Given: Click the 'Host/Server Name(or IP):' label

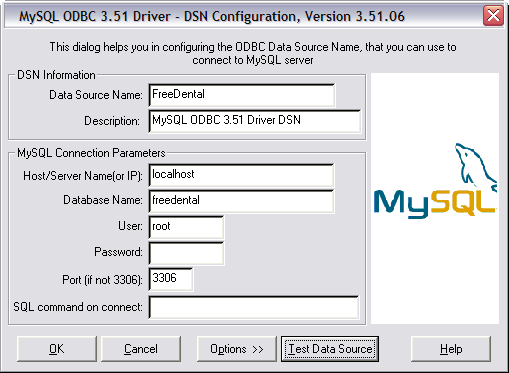Looking at the screenshot, I should tap(83, 176).
